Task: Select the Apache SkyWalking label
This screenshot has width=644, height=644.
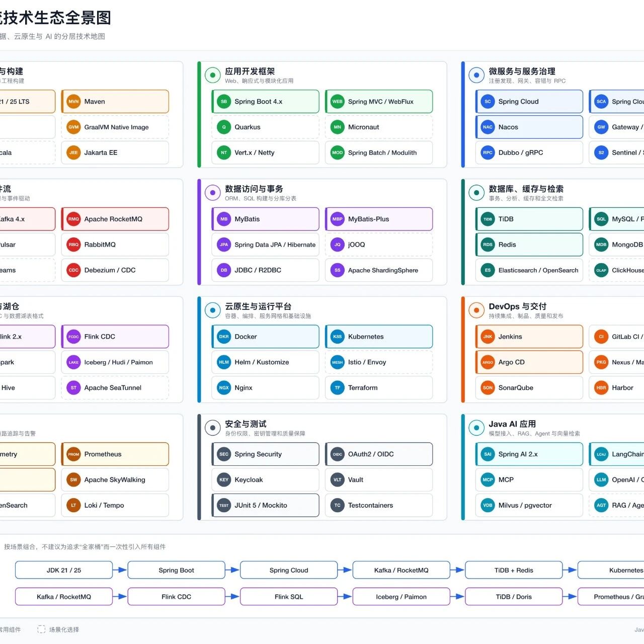Action: tap(115, 480)
